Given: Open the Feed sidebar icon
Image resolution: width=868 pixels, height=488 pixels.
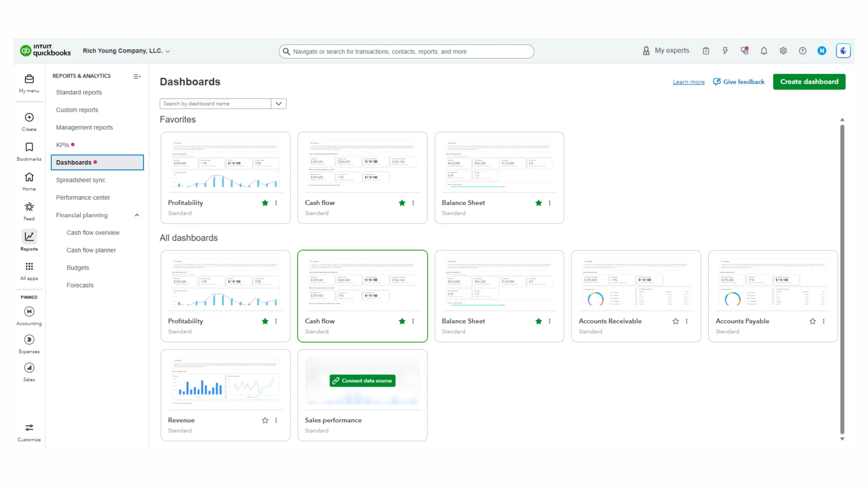Looking at the screenshot, I should point(29,207).
